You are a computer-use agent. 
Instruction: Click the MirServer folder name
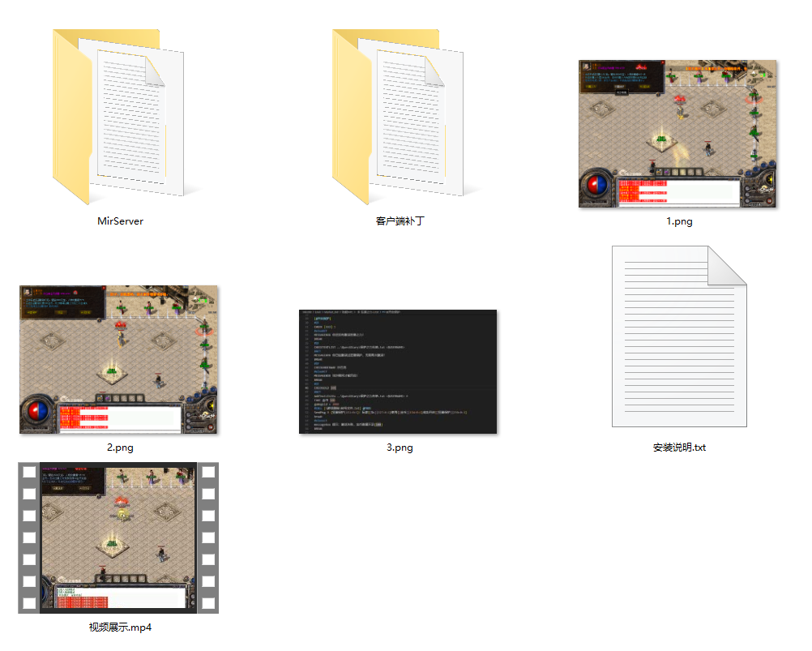tap(120, 221)
